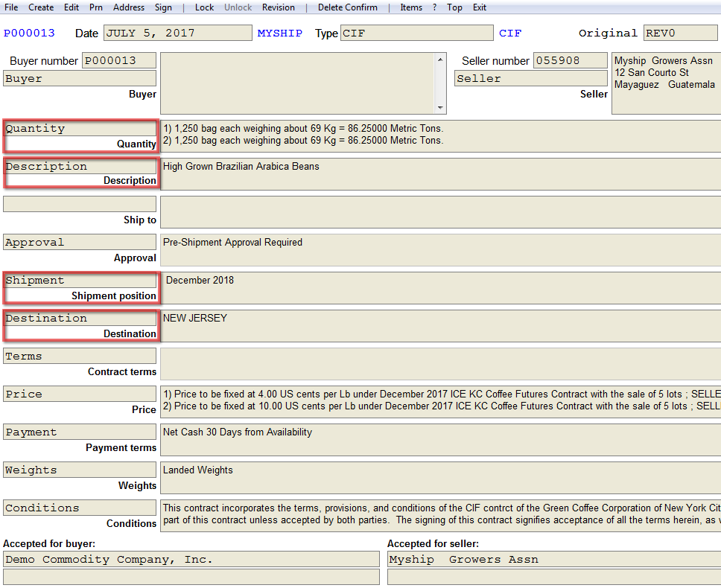Click the Destination code field
Screen dimensions: 721x588
[x=80, y=318]
